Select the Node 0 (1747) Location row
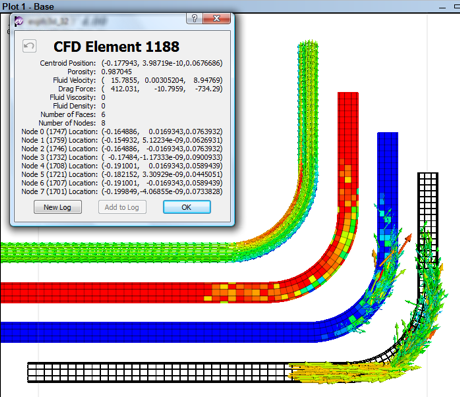The image size is (460, 397). (122, 132)
